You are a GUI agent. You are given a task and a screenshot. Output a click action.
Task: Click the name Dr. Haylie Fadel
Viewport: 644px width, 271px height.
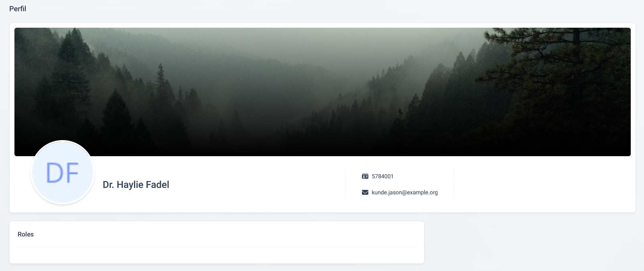point(136,185)
